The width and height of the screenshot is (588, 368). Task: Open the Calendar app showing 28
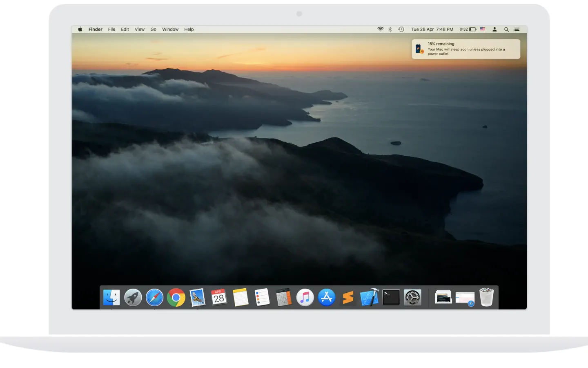point(219,297)
